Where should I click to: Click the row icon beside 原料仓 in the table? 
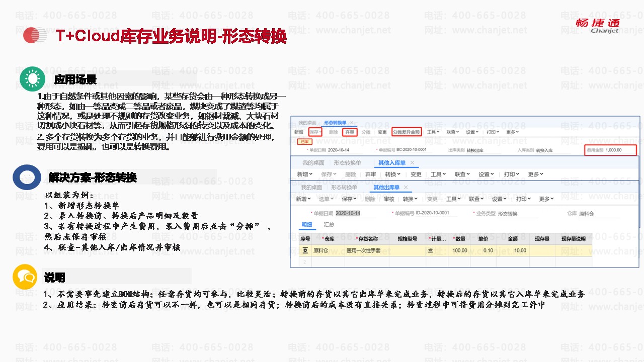305,250
